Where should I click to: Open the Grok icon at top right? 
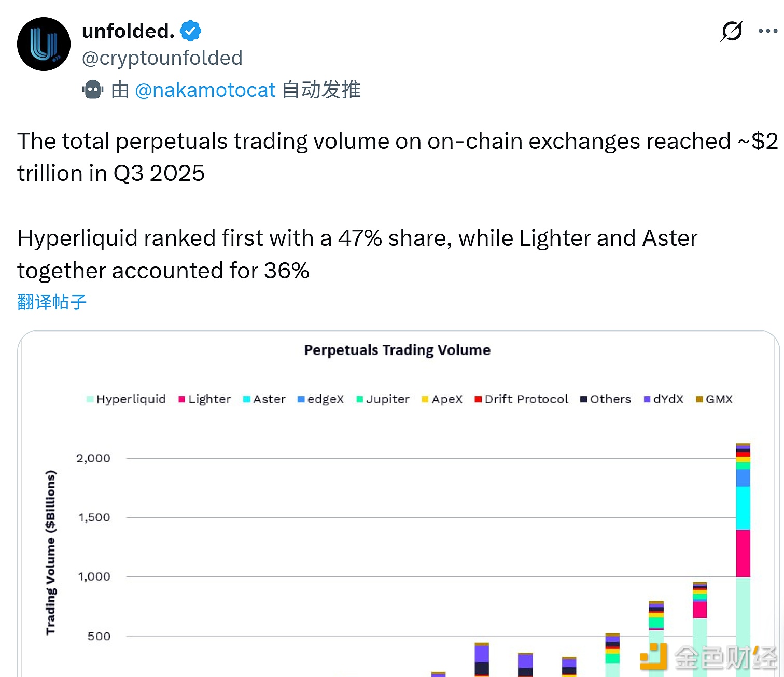(x=732, y=31)
